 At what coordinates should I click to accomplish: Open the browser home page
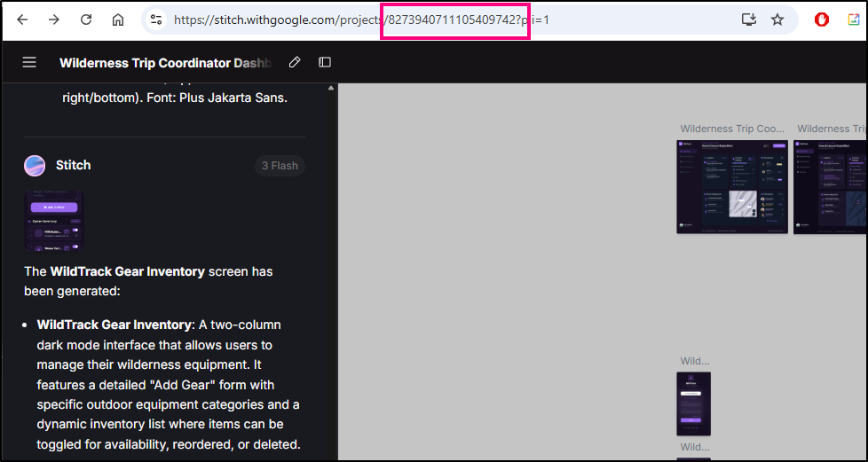(118, 20)
